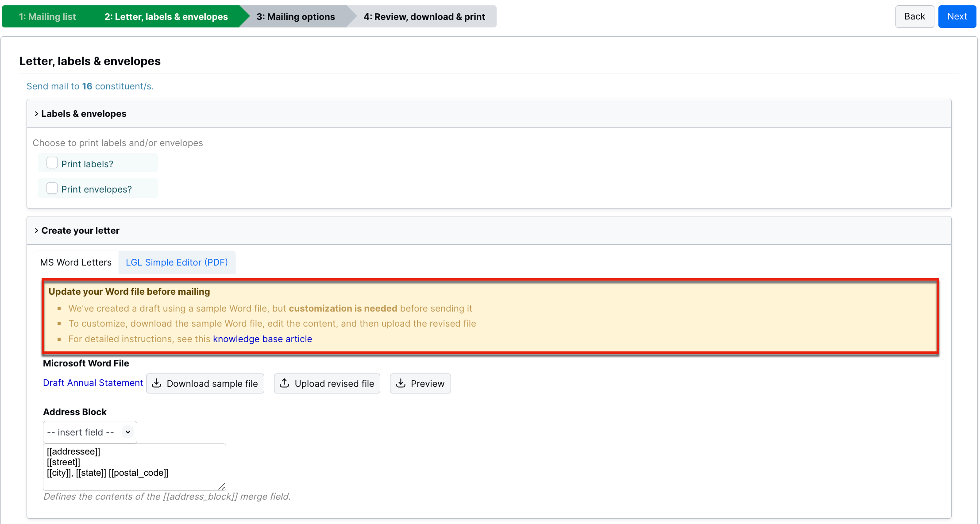Click the upload icon on Upload revised file
Viewport: 980px width, 524px height.
[285, 383]
